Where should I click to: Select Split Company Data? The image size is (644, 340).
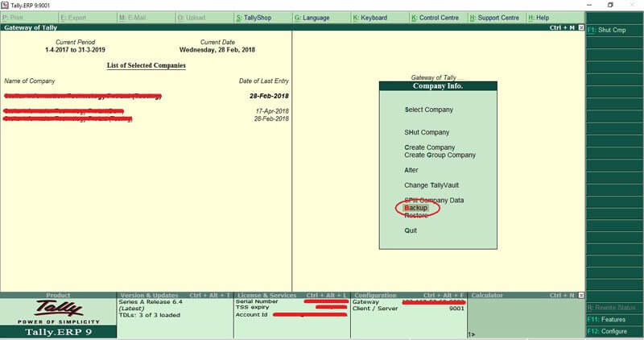tap(434, 201)
